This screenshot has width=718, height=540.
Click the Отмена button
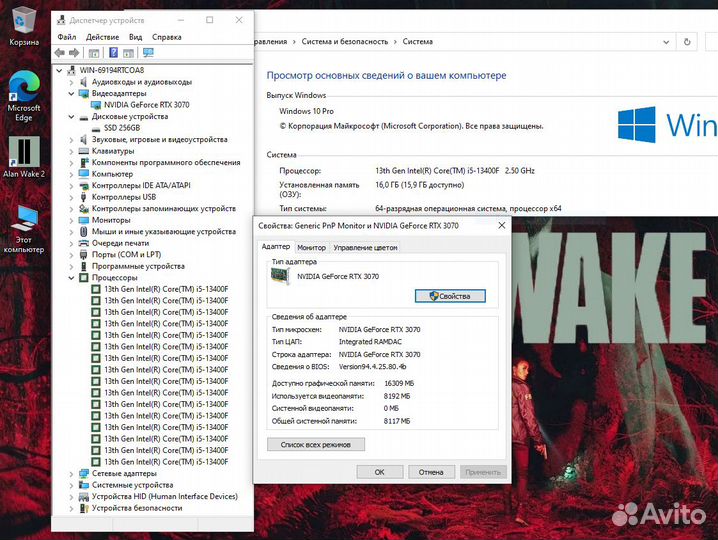tap(431, 472)
